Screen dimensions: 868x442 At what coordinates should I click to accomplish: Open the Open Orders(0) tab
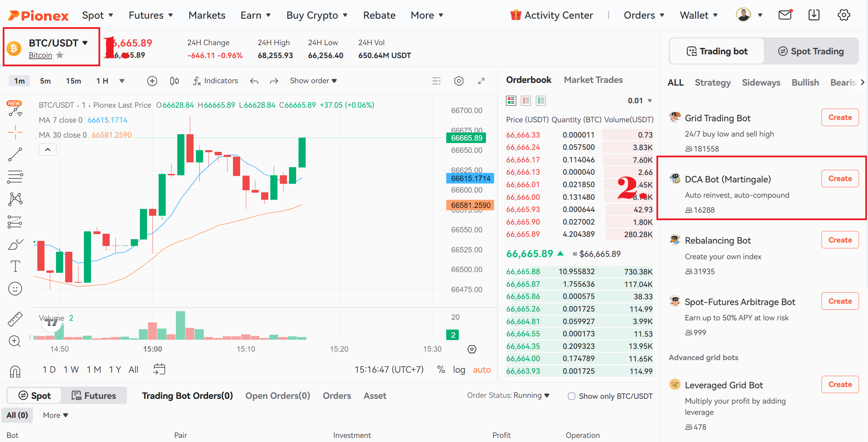pyautogui.click(x=278, y=396)
